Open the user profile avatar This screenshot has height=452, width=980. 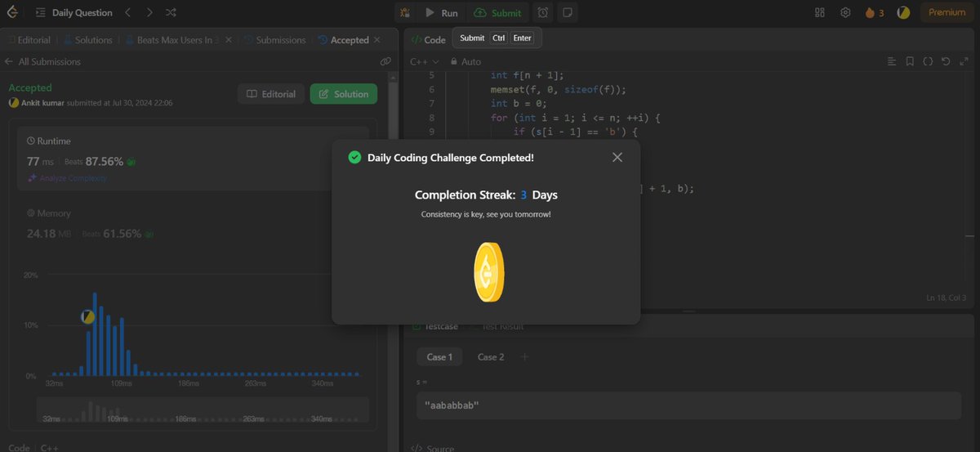(903, 13)
